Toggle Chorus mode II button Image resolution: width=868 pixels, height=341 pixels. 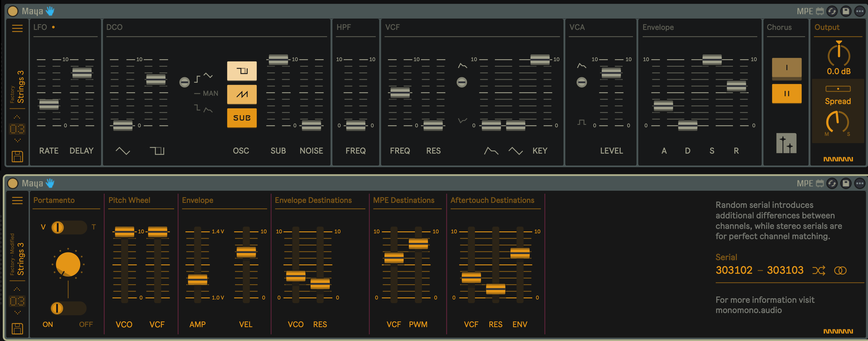(x=786, y=94)
